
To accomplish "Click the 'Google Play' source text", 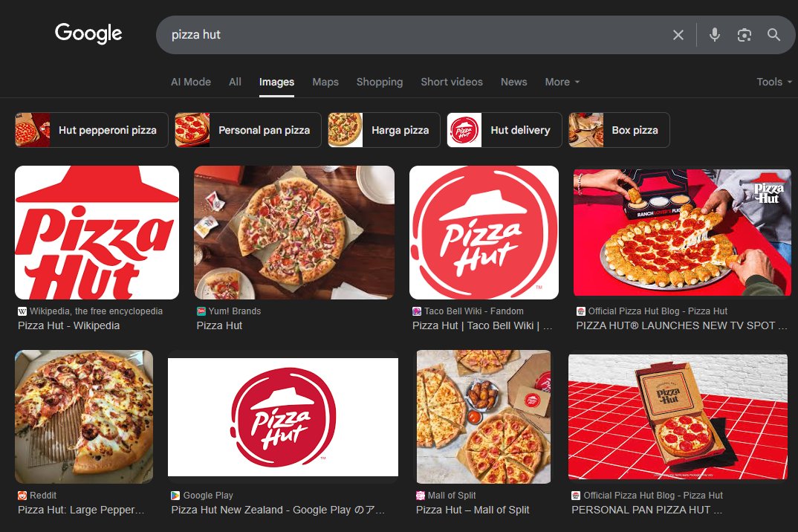I will point(208,496).
